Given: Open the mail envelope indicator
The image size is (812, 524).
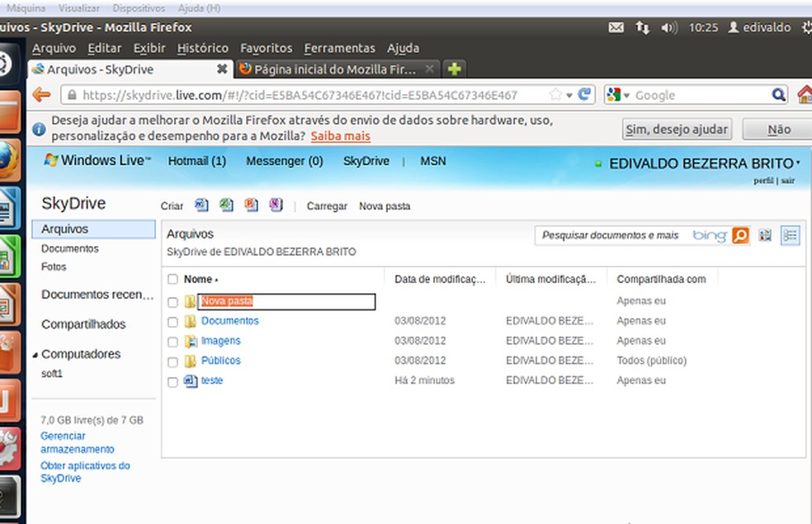Looking at the screenshot, I should point(616,27).
